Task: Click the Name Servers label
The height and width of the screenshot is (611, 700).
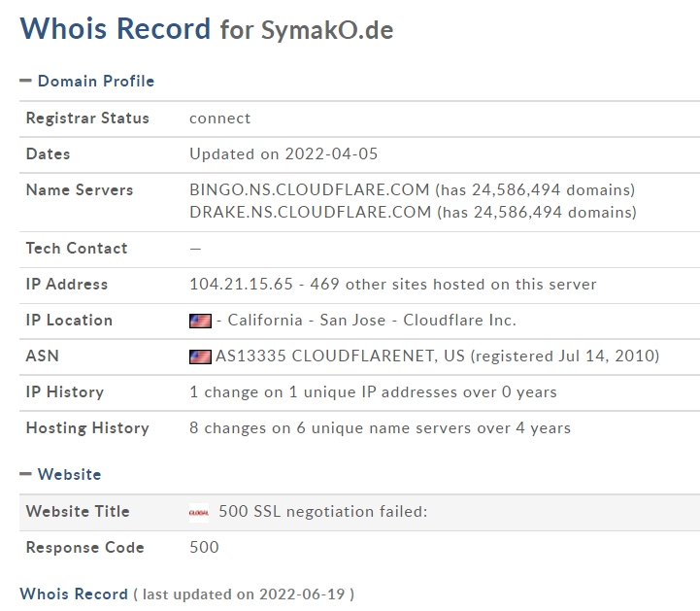Action: [x=80, y=189]
